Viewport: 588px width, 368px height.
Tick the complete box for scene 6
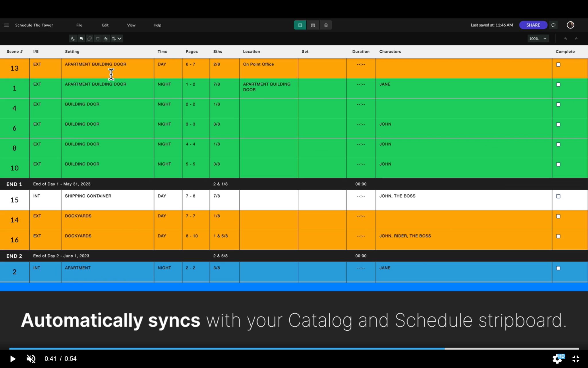coord(558,124)
